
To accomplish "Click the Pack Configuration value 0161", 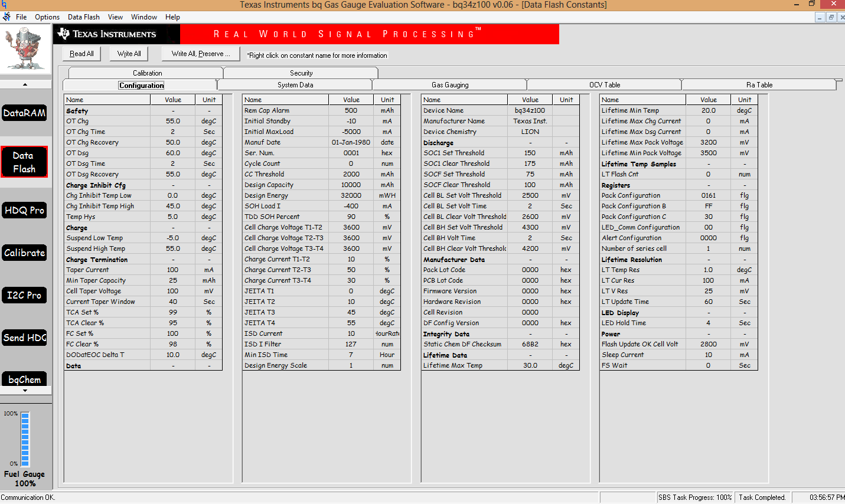I will coord(709,195).
